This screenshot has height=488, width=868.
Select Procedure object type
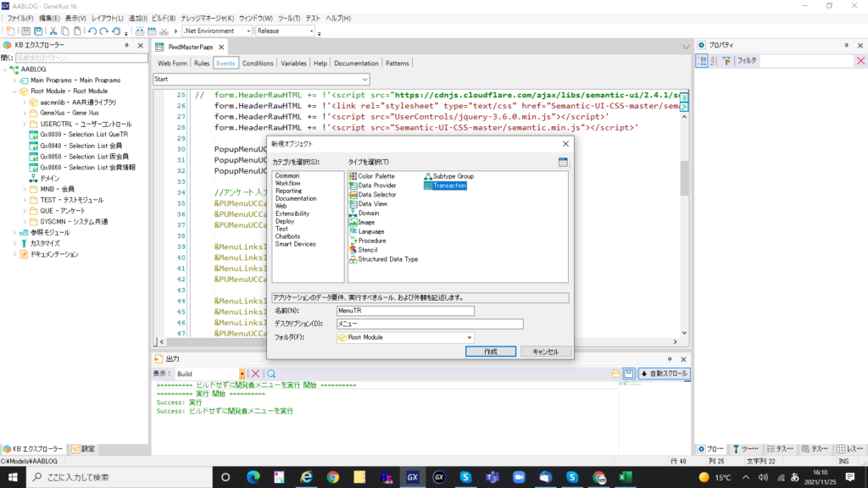(367, 241)
